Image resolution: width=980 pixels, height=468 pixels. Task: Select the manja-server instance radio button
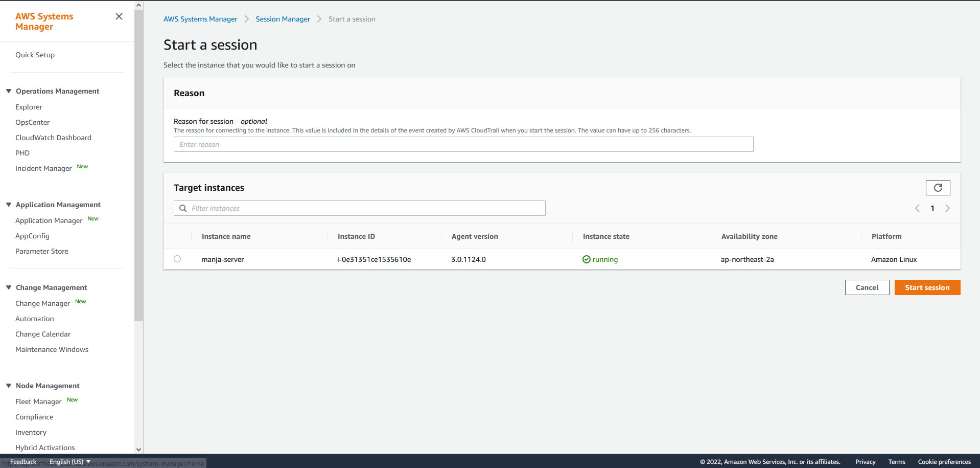177,259
